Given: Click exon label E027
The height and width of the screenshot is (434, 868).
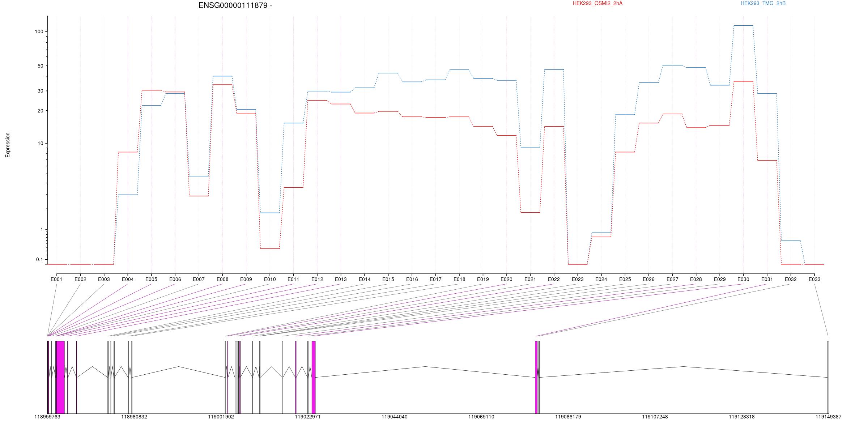Looking at the screenshot, I should pos(672,279).
